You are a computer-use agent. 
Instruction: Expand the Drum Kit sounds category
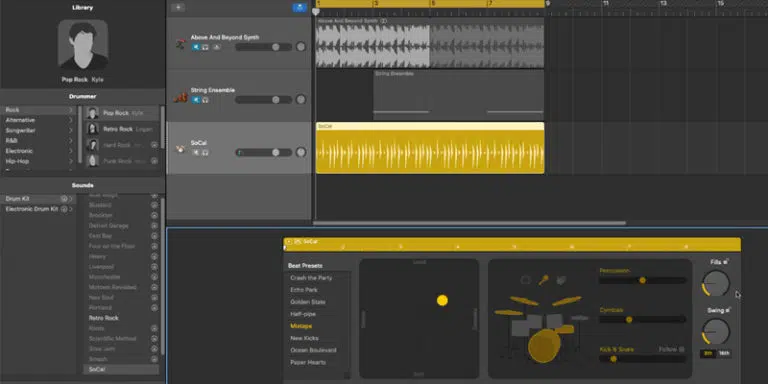coord(71,199)
